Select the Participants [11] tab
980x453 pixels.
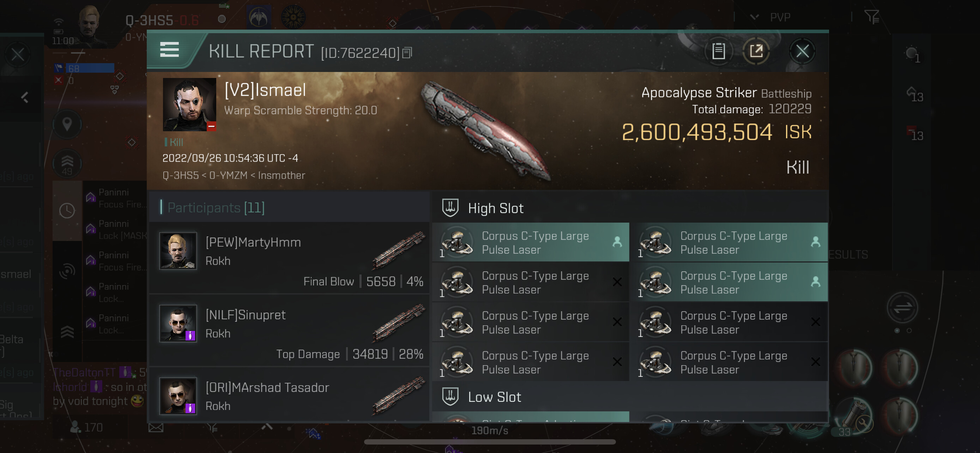(x=216, y=208)
